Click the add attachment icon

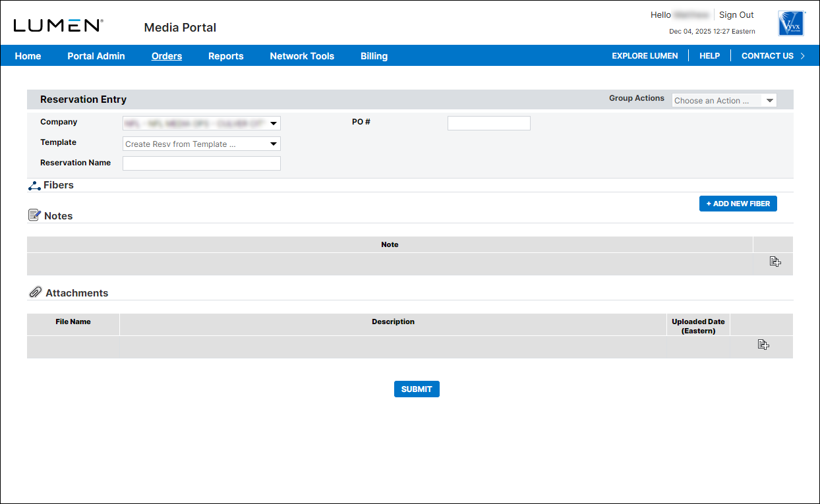763,345
